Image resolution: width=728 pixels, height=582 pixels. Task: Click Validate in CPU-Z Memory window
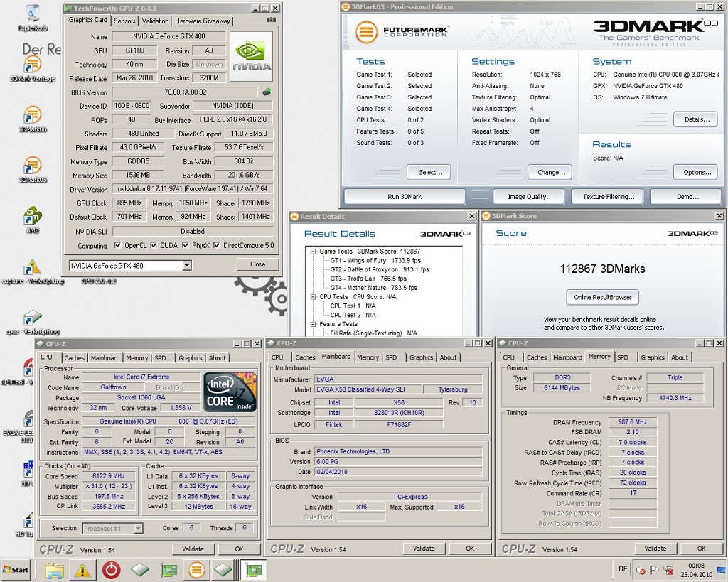tap(655, 549)
